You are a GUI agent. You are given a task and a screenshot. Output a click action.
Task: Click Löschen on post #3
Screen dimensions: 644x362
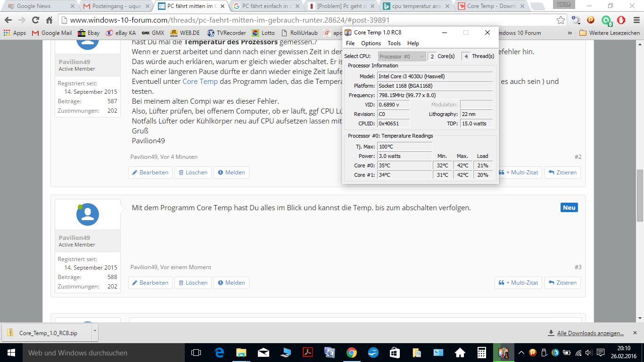pos(193,283)
